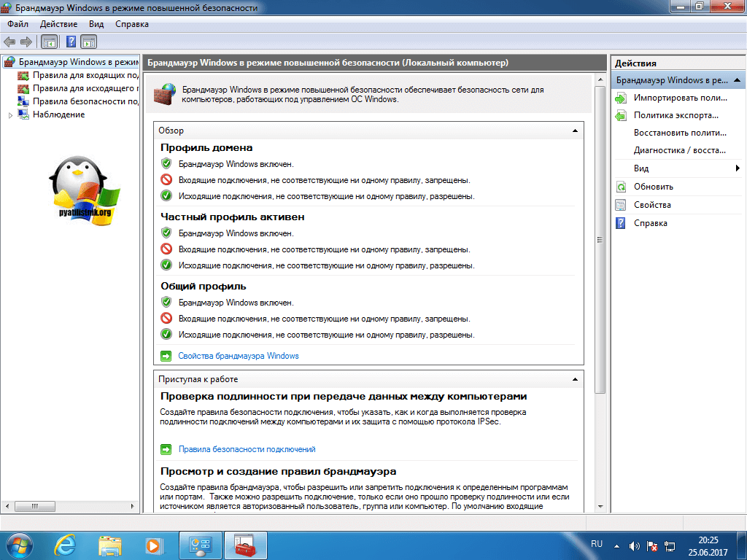The height and width of the screenshot is (560, 747).
Task: Open Properties (Свойства) in Actions pane
Action: (652, 205)
